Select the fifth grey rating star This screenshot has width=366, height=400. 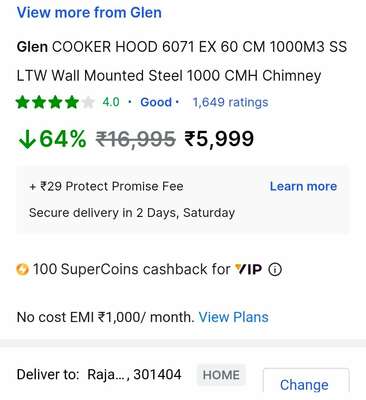87,102
